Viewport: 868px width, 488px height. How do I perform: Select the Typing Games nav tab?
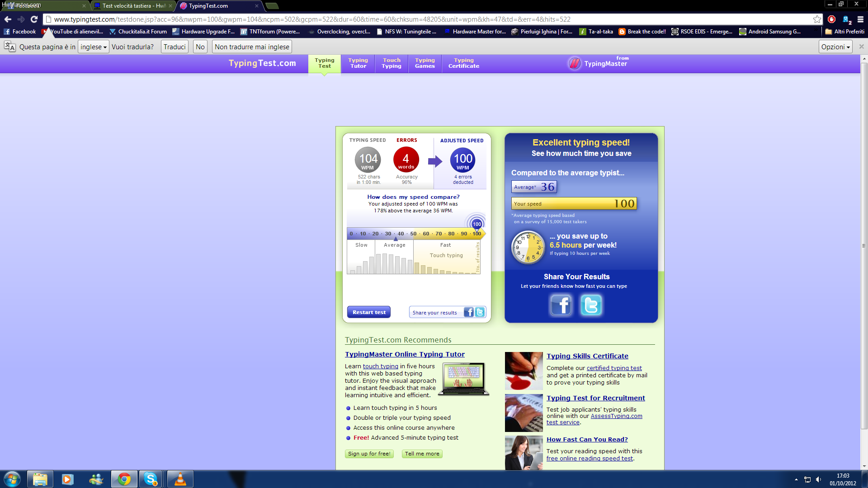pyautogui.click(x=425, y=63)
